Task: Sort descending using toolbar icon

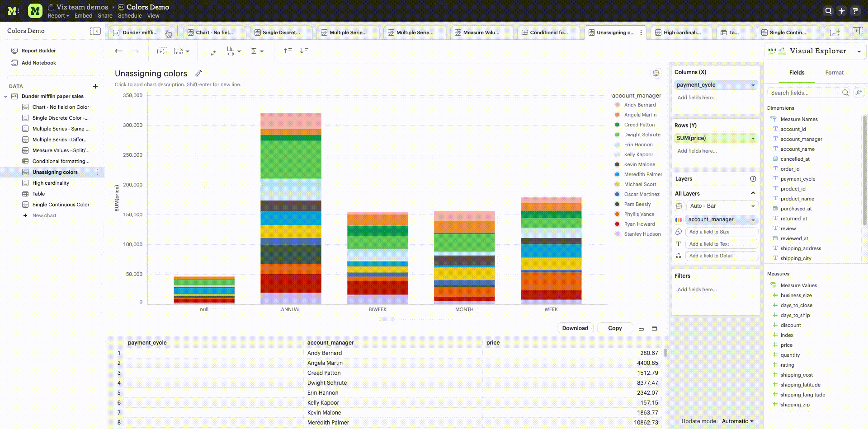Action: [304, 51]
